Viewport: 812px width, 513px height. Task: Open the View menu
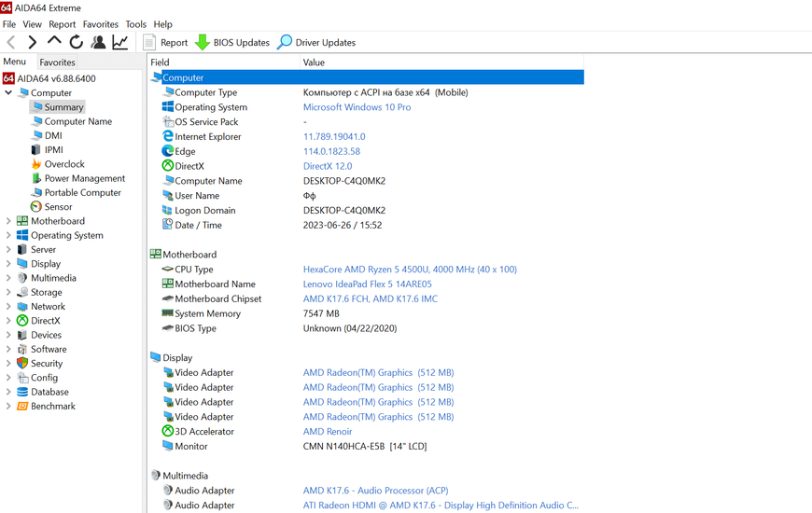(32, 24)
